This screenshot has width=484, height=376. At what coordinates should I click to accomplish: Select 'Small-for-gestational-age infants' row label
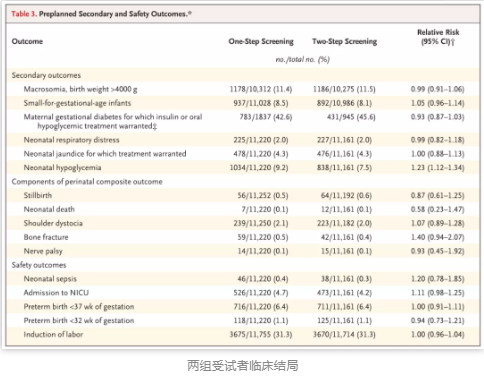pyautogui.click(x=77, y=103)
